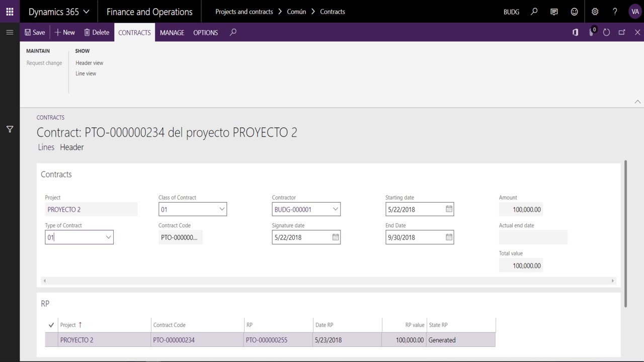
Task: Refresh the page icon
Action: point(606,32)
